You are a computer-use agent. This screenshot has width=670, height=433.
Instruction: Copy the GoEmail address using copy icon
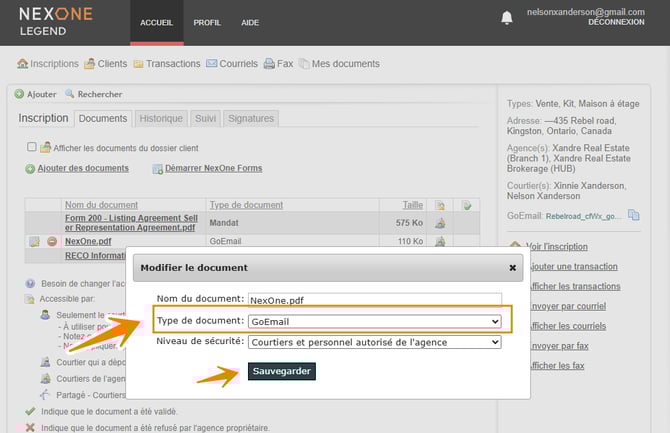pyautogui.click(x=634, y=215)
